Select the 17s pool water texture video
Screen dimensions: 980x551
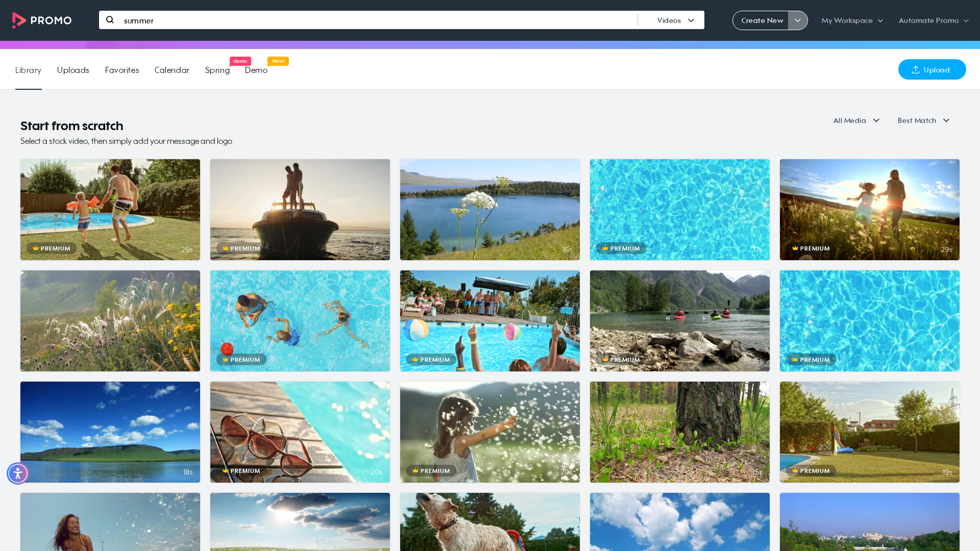680,210
